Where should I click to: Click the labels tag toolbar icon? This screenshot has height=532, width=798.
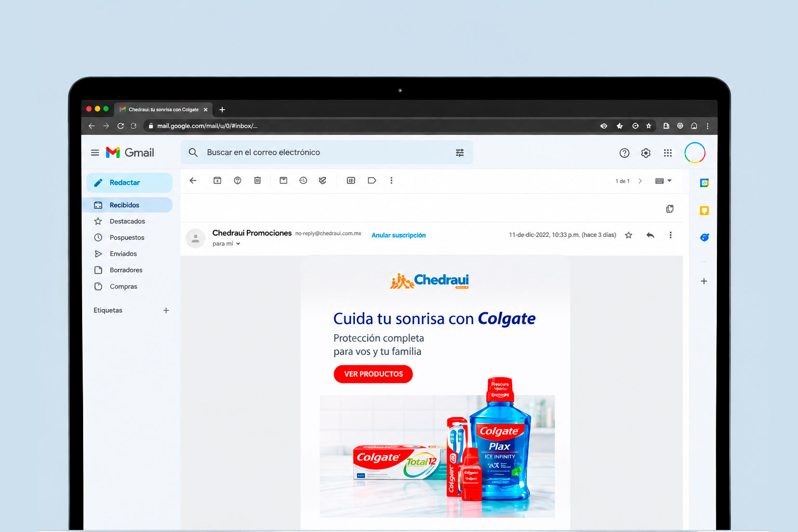click(372, 181)
